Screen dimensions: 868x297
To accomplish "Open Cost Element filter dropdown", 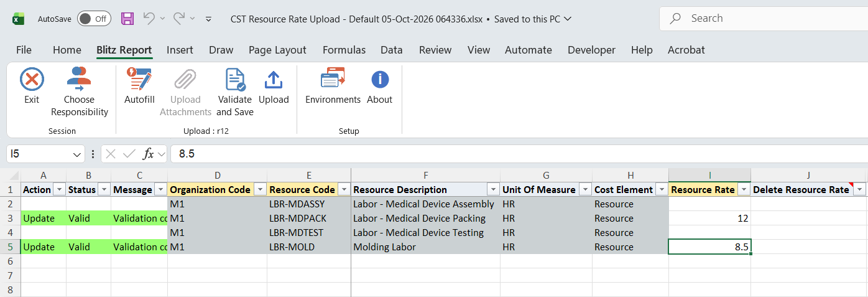I will 662,189.
